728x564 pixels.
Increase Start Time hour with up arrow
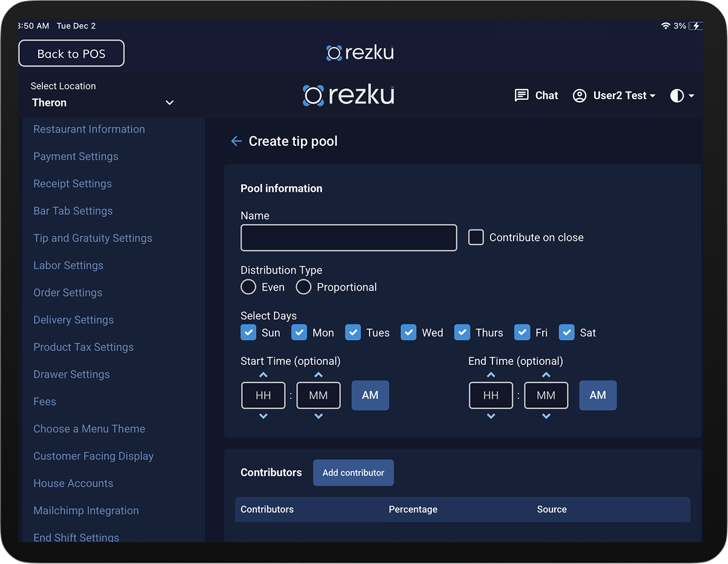pyautogui.click(x=263, y=375)
